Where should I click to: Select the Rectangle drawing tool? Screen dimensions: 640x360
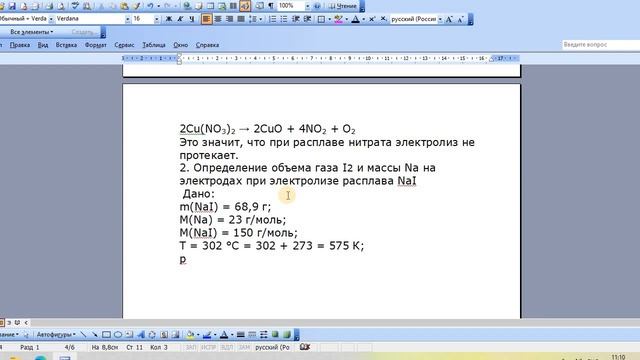tap(107, 335)
